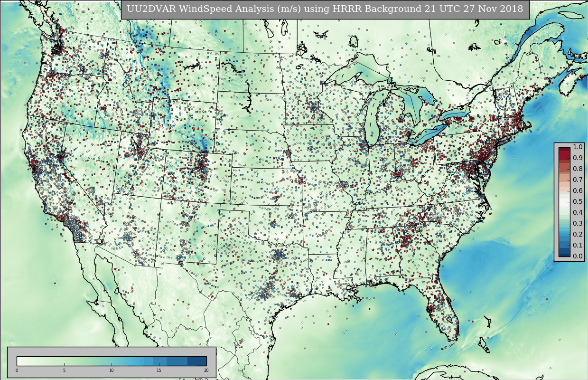588x380 pixels.
Task: Click the 0.9 label on the vertical colorbar
Action: (x=578, y=158)
